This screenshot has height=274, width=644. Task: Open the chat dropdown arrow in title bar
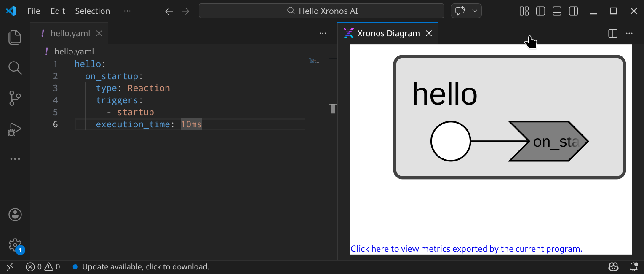pyautogui.click(x=475, y=11)
